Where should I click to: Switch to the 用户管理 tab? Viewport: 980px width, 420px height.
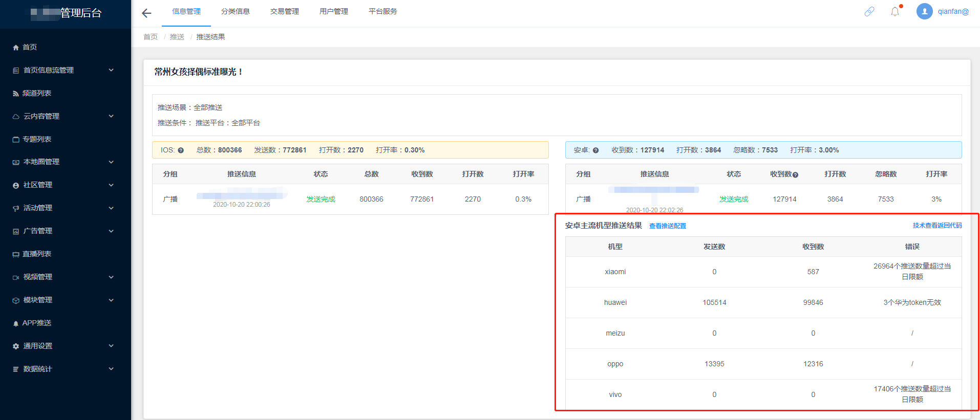tap(334, 11)
